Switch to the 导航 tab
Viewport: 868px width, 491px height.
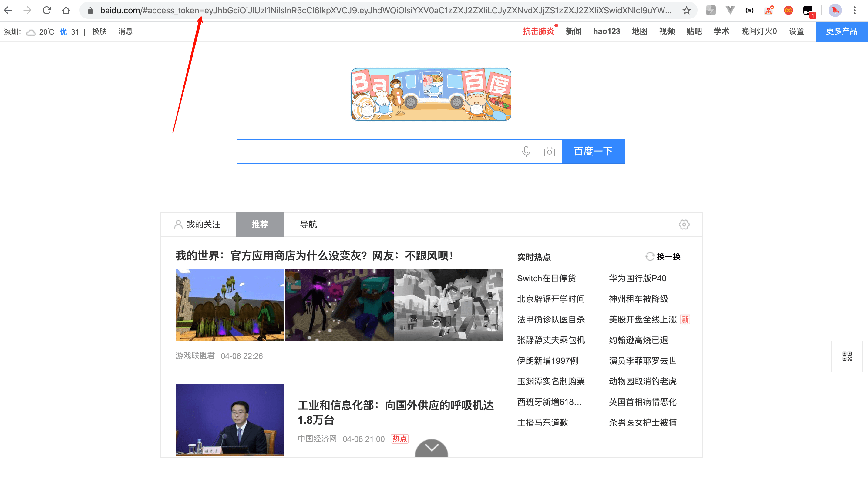click(x=308, y=225)
